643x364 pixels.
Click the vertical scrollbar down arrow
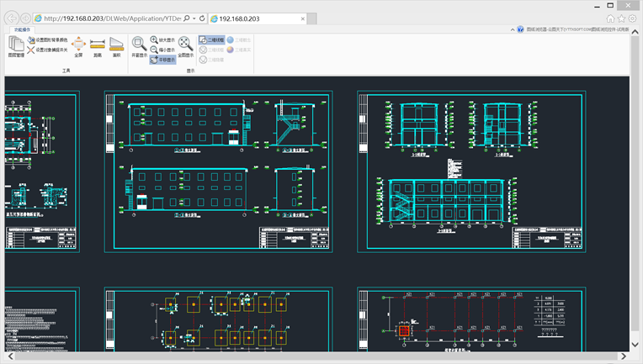pos(636,346)
